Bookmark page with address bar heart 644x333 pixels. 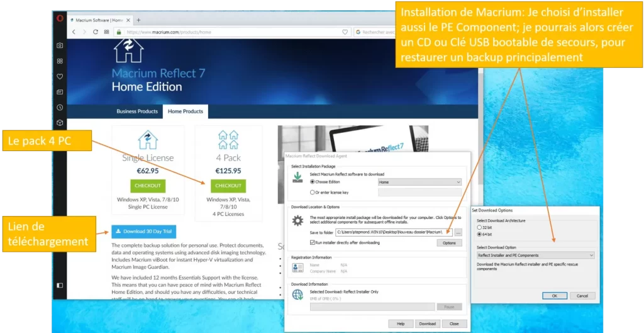pyautogui.click(x=345, y=31)
